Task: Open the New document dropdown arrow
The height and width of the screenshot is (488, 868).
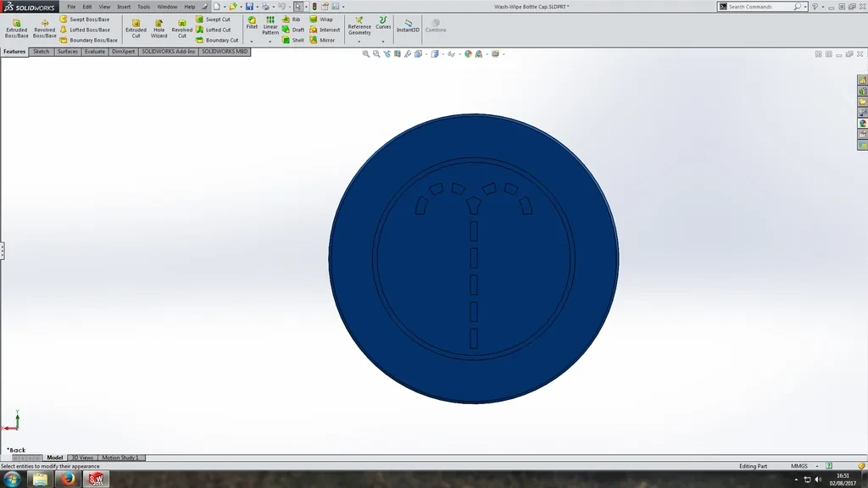Action: pos(224,7)
